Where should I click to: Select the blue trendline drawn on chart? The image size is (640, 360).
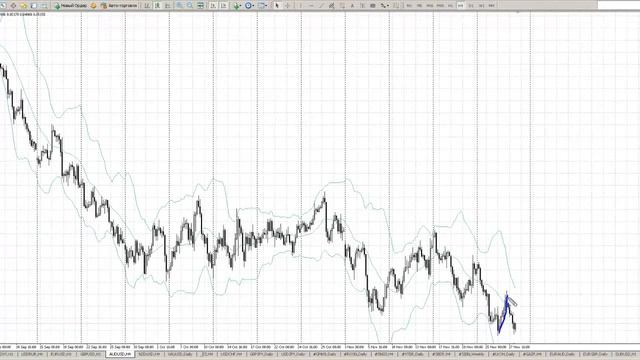coord(502,314)
